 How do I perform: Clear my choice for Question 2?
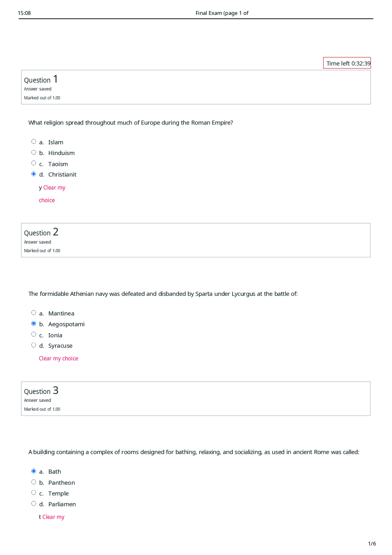click(58, 358)
